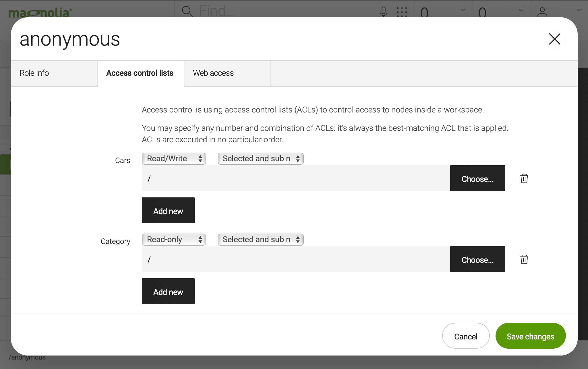The image size is (588, 369).
Task: Switch to the Role info tab
Action: point(54,73)
